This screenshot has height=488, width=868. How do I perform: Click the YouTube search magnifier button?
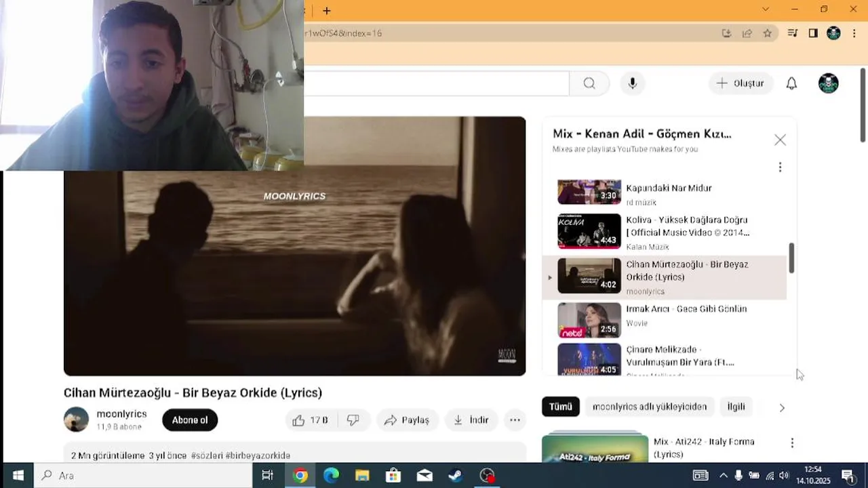pos(589,83)
